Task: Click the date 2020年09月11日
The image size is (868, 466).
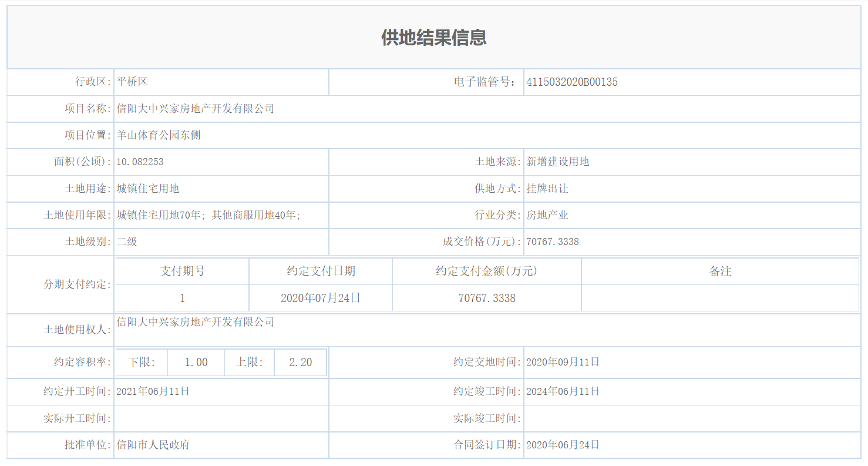Action: (563, 362)
